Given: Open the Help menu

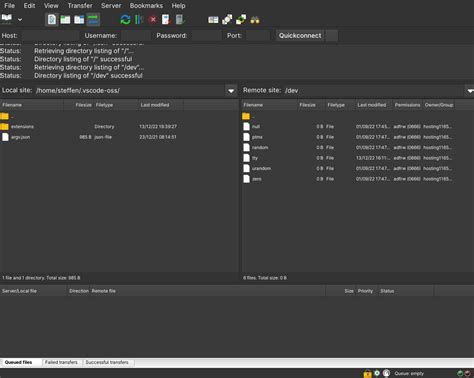Looking at the screenshot, I should [x=178, y=6].
